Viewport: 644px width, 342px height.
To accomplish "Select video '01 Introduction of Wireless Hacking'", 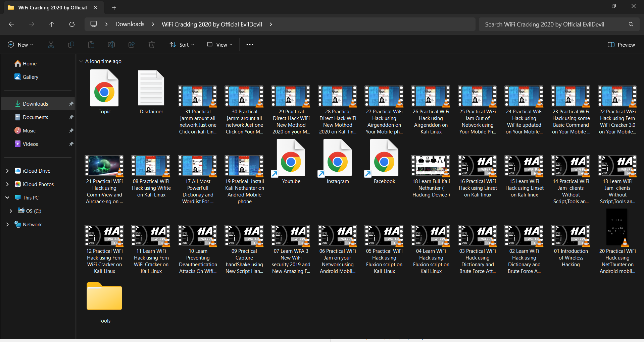I will tap(571, 246).
